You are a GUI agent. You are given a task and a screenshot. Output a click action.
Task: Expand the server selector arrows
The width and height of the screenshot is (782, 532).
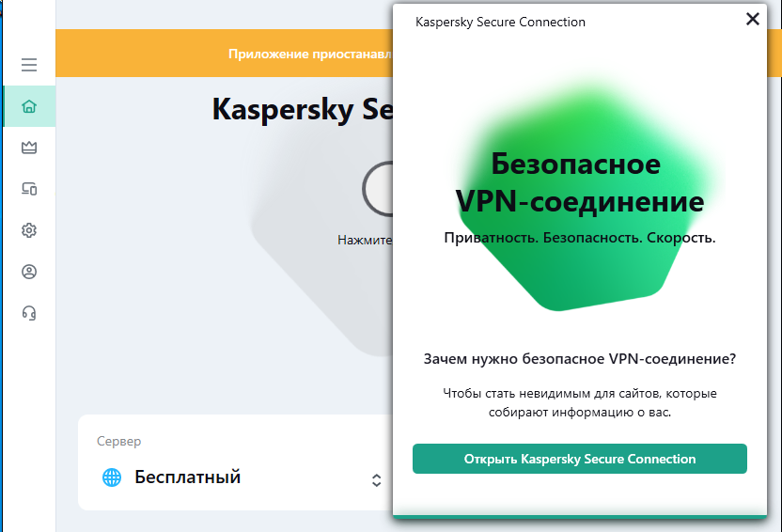pos(376,479)
